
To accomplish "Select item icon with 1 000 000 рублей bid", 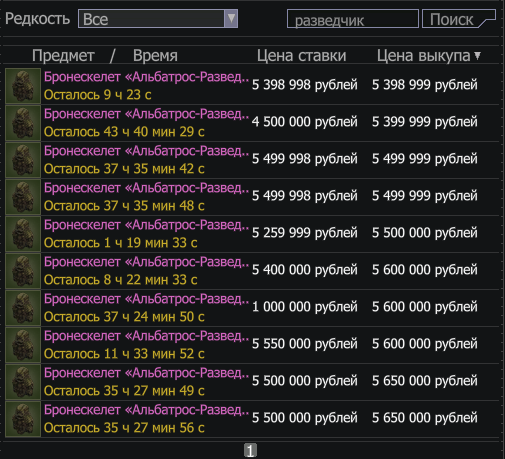I will click(x=23, y=308).
